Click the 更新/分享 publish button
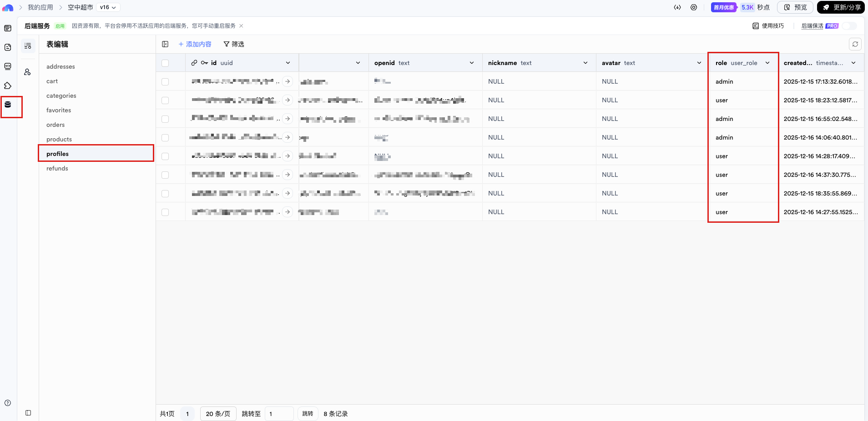The height and width of the screenshot is (421, 868). 841,7
